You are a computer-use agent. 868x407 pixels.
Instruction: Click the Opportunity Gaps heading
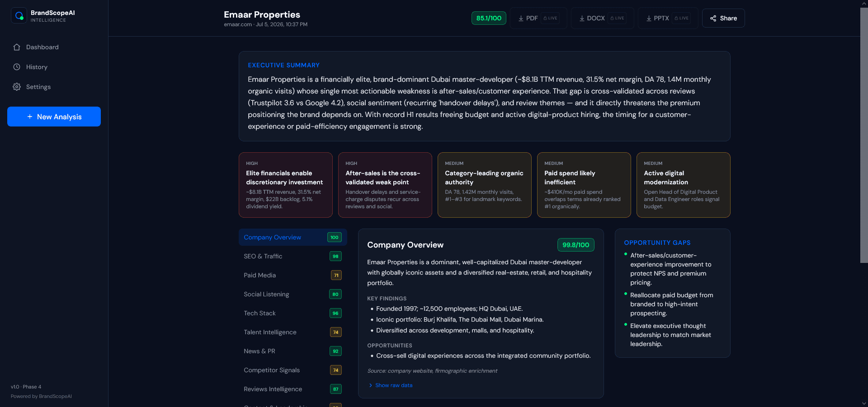coord(657,243)
